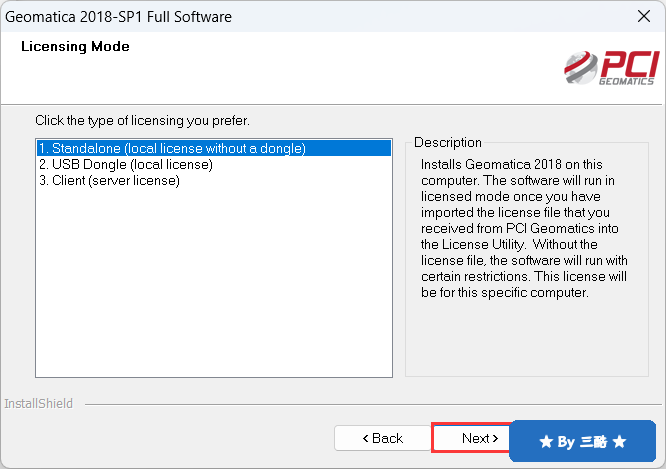Image resolution: width=666 pixels, height=469 pixels.
Task: Click the red PCI Geomatics logo text
Action: tap(629, 68)
